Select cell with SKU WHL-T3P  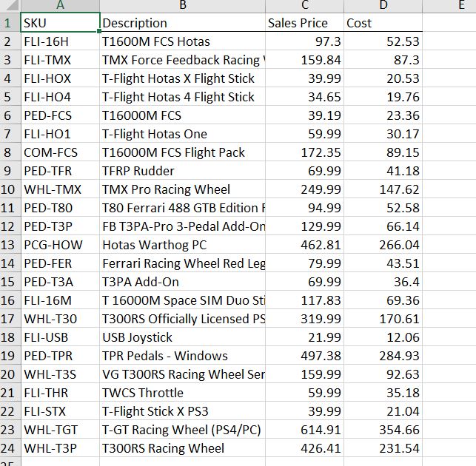coord(60,448)
